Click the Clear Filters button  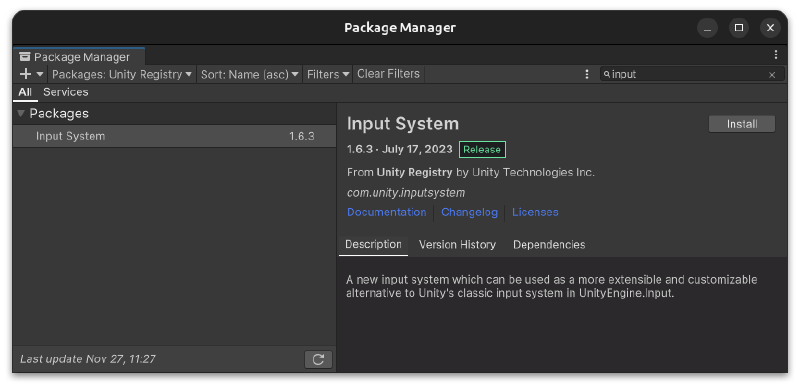[388, 74]
